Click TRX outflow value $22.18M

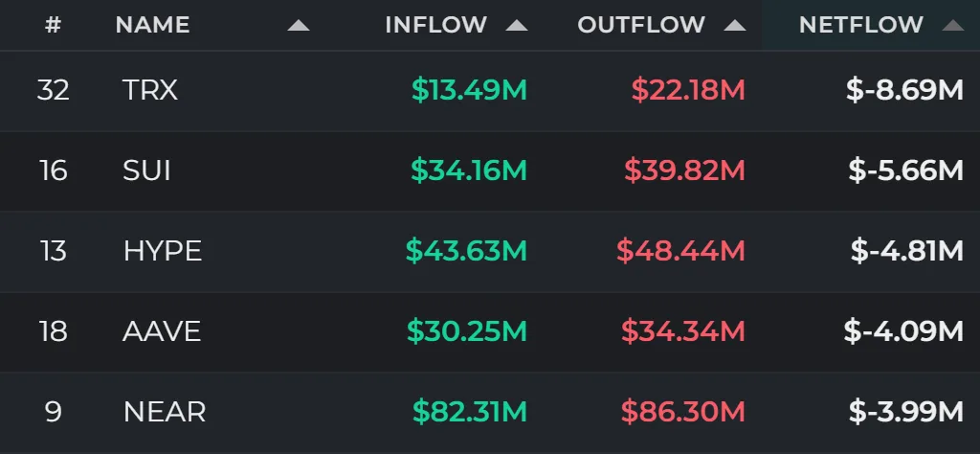point(689,91)
